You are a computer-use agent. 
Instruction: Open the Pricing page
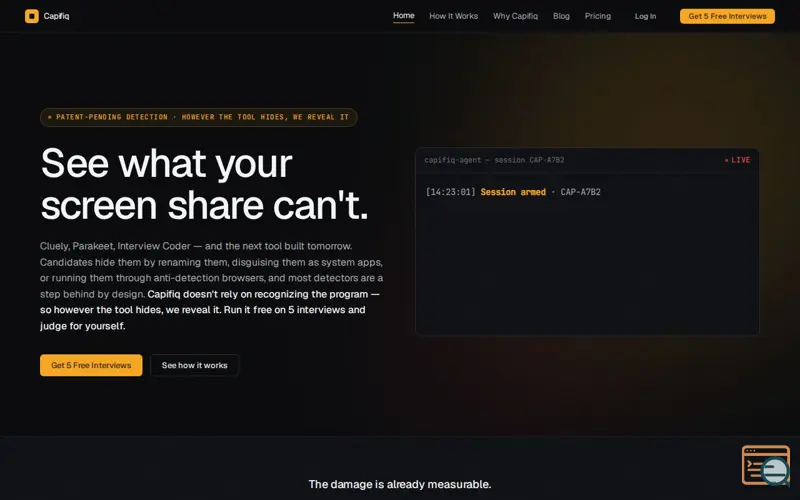click(x=598, y=16)
